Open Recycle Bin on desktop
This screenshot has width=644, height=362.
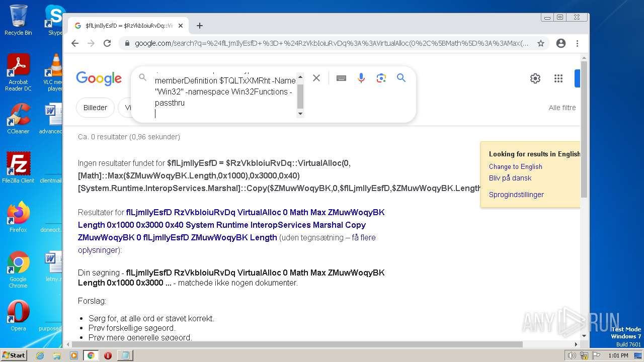pos(18,20)
